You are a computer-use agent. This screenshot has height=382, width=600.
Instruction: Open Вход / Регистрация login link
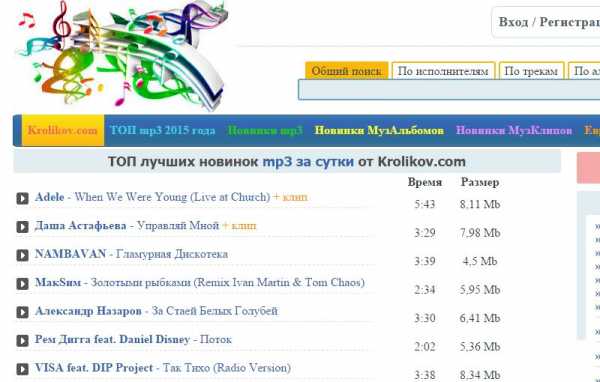549,22
